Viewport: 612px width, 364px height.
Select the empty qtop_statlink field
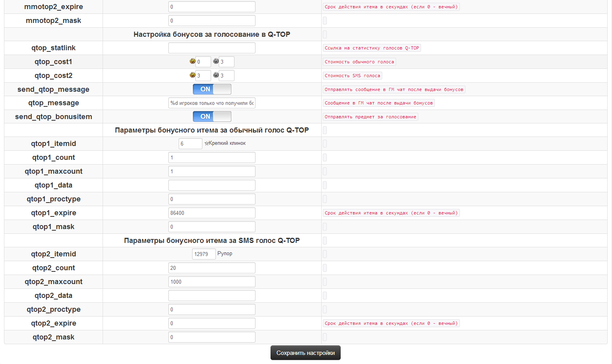[212, 48]
